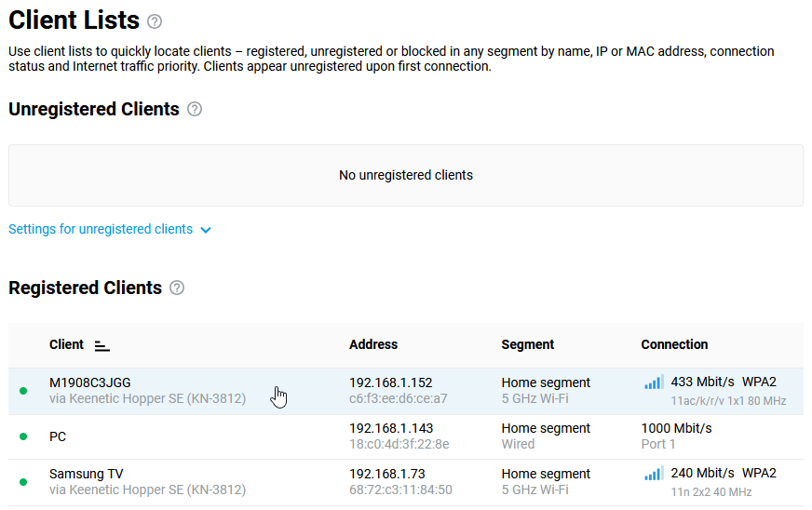Click green status dot of Samsung TV
This screenshot has width=812, height=510.
click(x=23, y=482)
